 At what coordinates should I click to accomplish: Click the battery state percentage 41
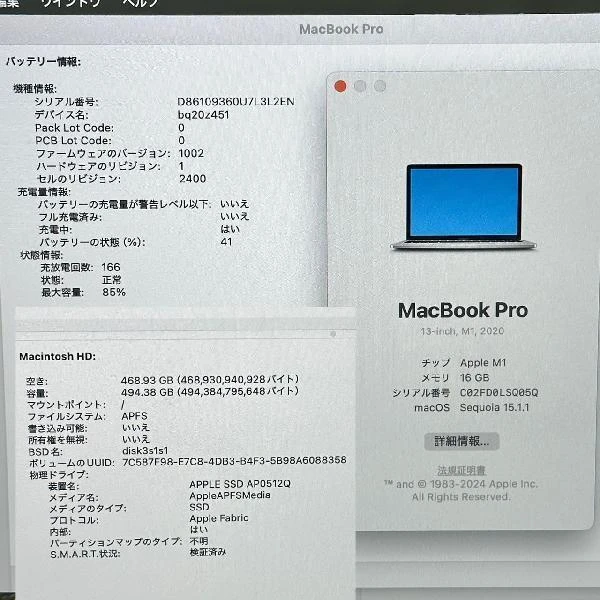[226, 242]
